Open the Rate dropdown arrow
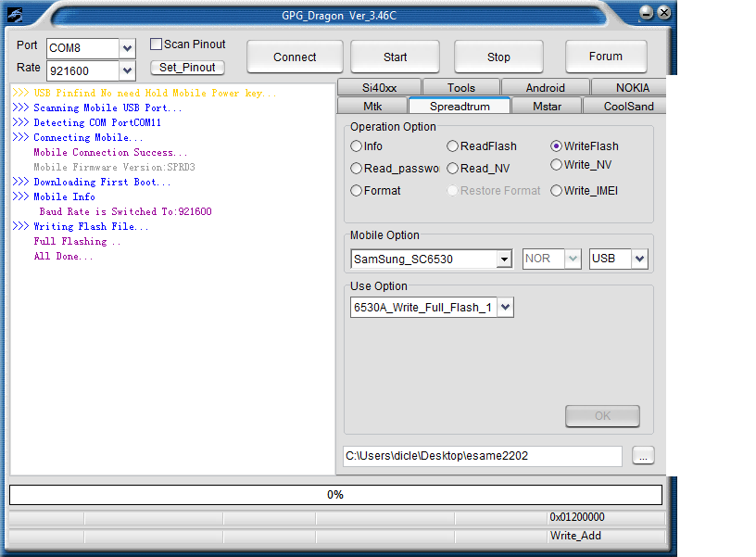The image size is (756, 557). [x=127, y=70]
